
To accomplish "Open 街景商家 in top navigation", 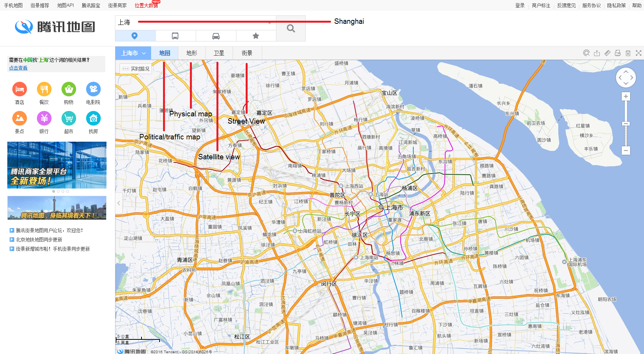I will (118, 5).
